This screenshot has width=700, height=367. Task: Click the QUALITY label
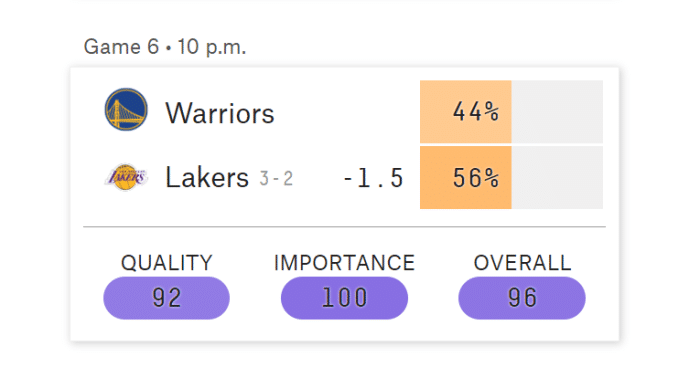coord(167,263)
